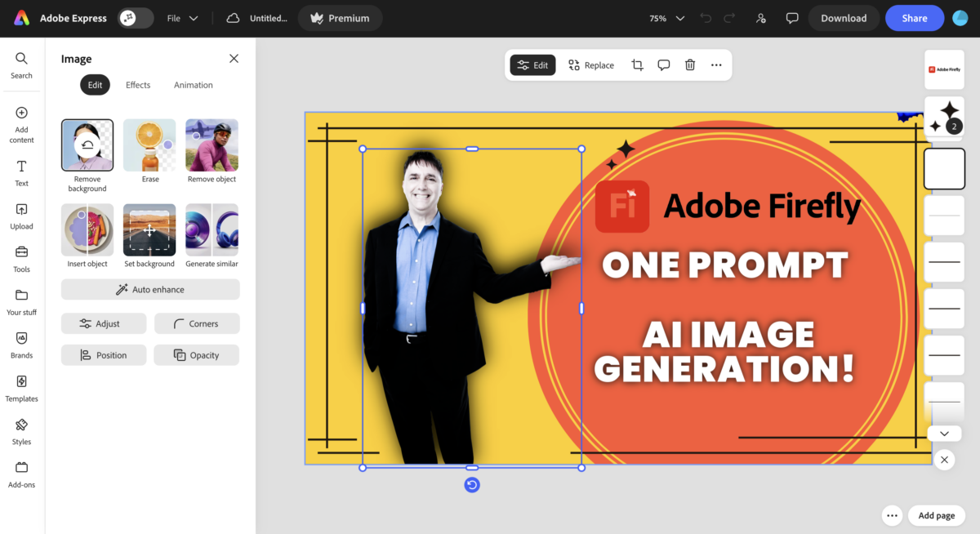This screenshot has width=980, height=534.
Task: Open the Styles panel
Action: tap(21, 432)
